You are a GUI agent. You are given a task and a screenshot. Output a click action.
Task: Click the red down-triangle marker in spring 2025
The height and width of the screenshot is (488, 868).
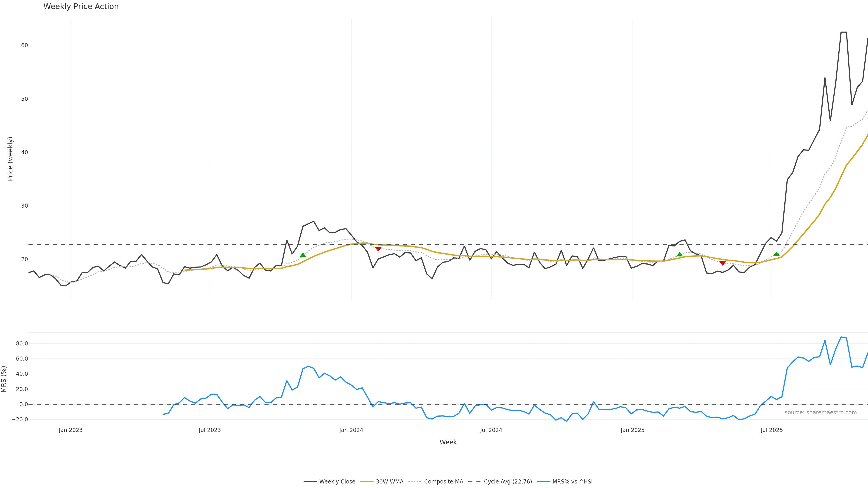click(722, 263)
